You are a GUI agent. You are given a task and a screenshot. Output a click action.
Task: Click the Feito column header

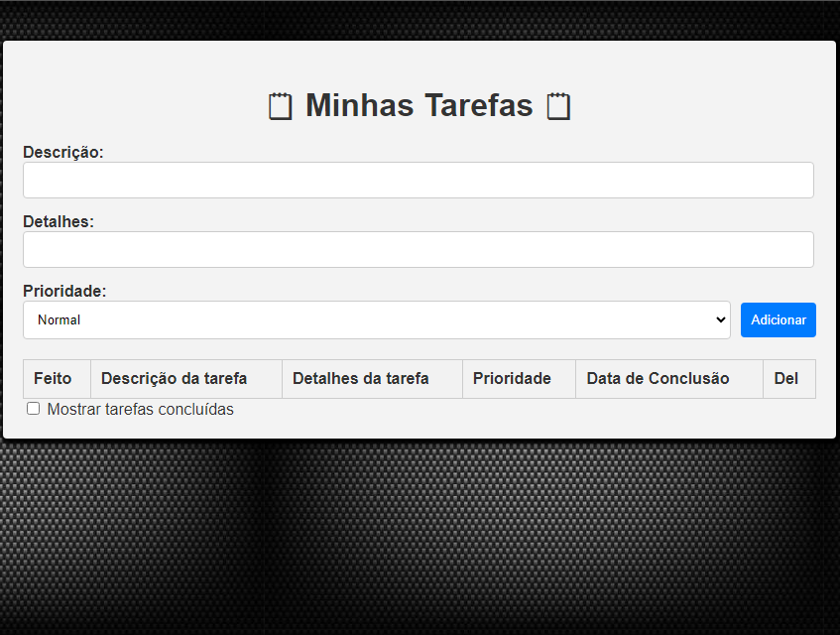(56, 378)
